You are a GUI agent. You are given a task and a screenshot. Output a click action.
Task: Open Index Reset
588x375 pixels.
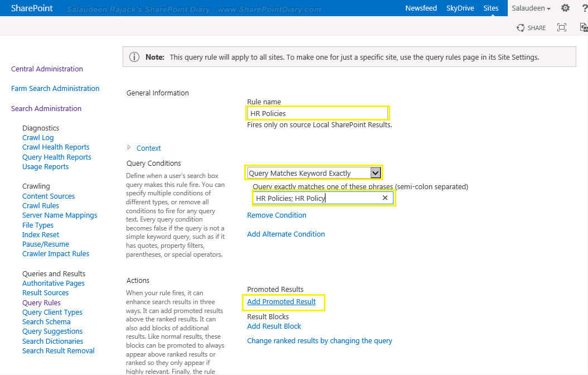pyautogui.click(x=41, y=234)
